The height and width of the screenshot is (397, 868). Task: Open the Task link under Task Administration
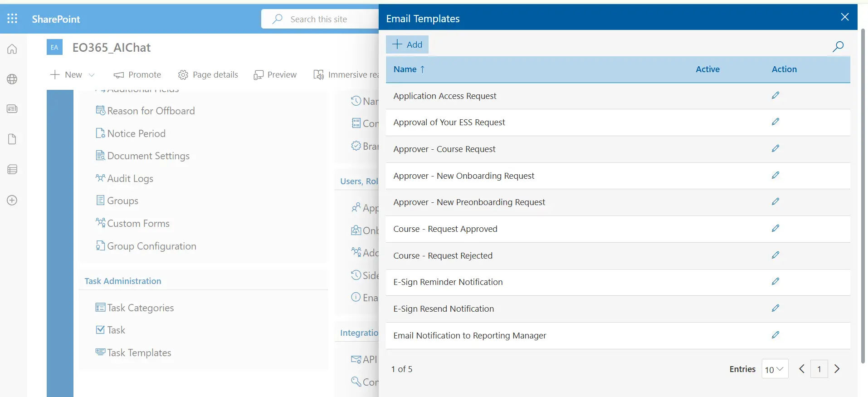coord(111,330)
